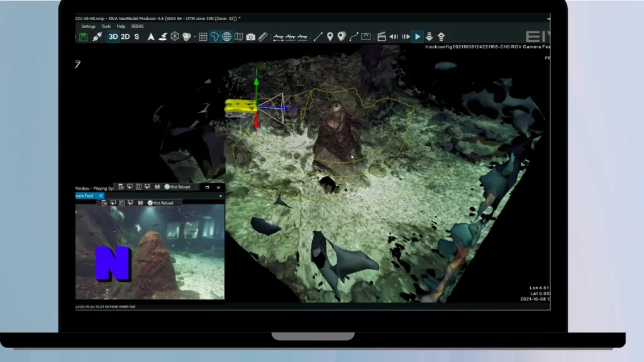Viewport: 644px width, 362px height.
Task: Toggle the grid display icon
Action: click(203, 37)
